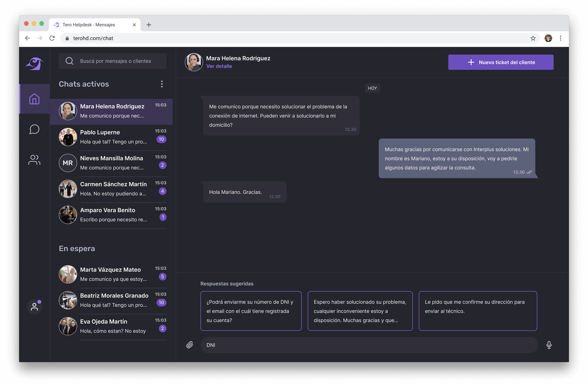Open the clients group sidebar icon
This screenshot has width=588, height=385.
(34, 160)
